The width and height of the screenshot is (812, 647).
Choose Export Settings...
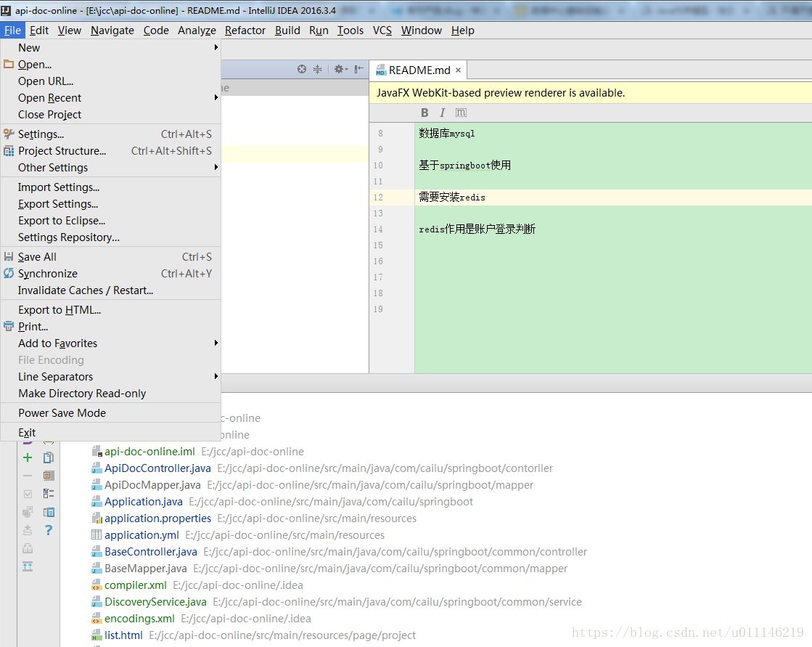pyautogui.click(x=111, y=203)
